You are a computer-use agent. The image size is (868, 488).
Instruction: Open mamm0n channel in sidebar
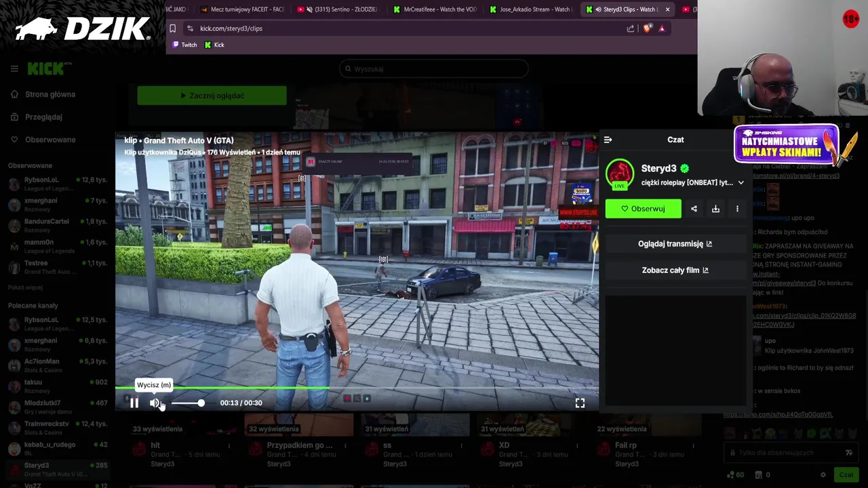58,246
